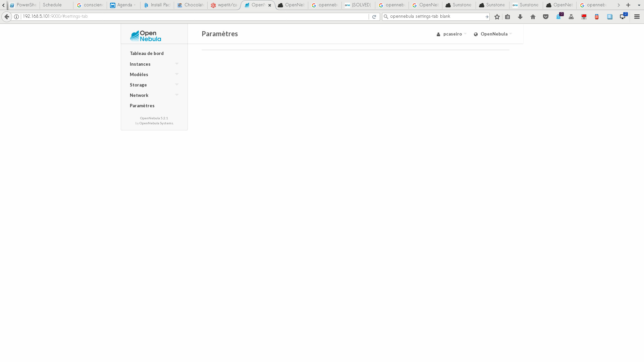Image resolution: width=644 pixels, height=362 pixels.
Task: Click the red cylinder extension icon
Action: pyautogui.click(x=597, y=16)
